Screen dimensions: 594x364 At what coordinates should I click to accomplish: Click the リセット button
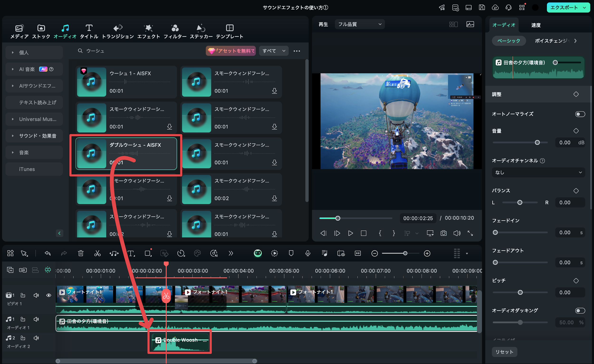click(x=504, y=352)
